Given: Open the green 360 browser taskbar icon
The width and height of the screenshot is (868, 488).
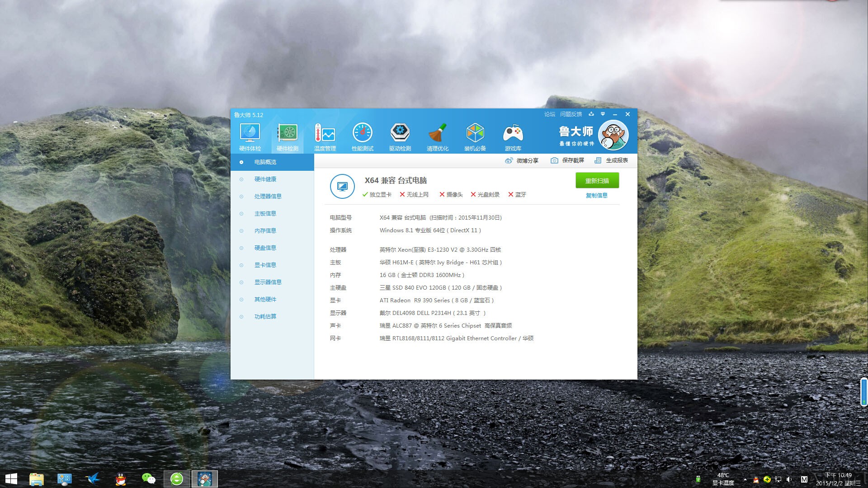Looking at the screenshot, I should click(x=177, y=479).
